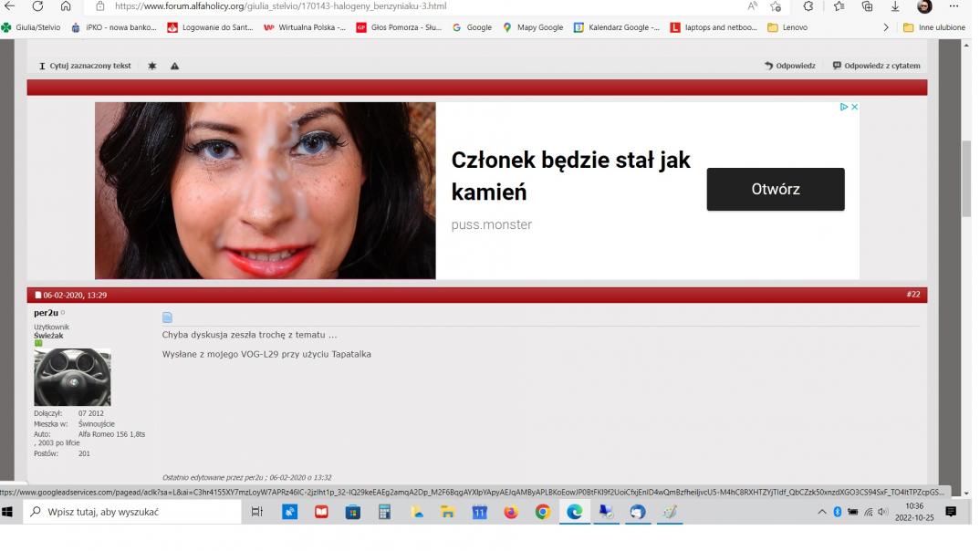The image size is (980, 551).
Task: Click the post icon next to 06-02-2020, 13:29
Action: click(37, 295)
